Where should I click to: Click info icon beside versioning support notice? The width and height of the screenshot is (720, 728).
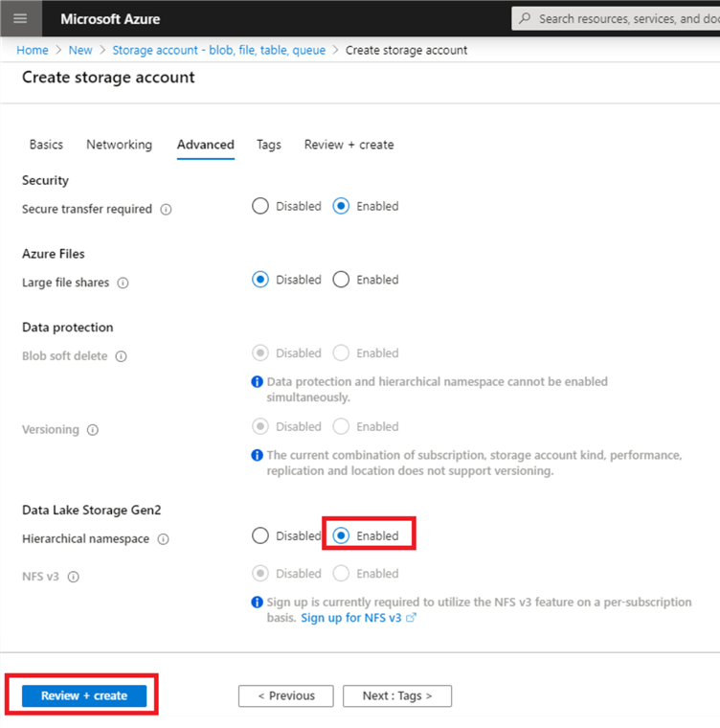[x=257, y=455]
